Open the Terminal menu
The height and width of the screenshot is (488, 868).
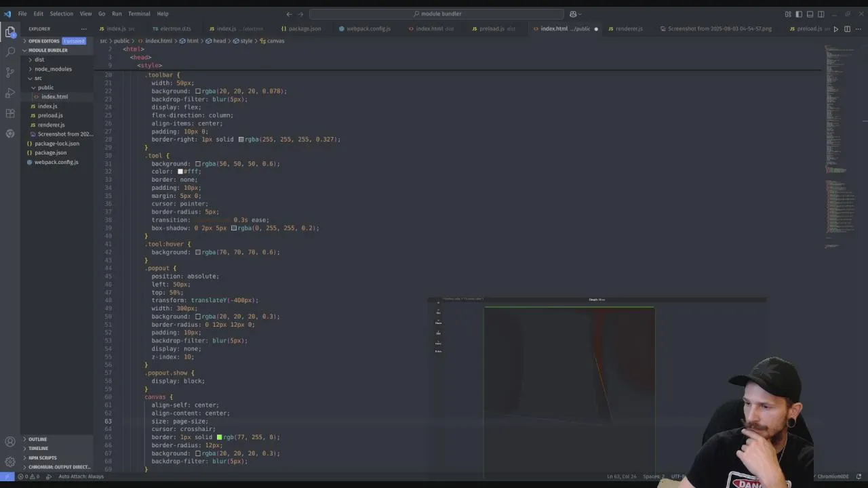coord(139,14)
